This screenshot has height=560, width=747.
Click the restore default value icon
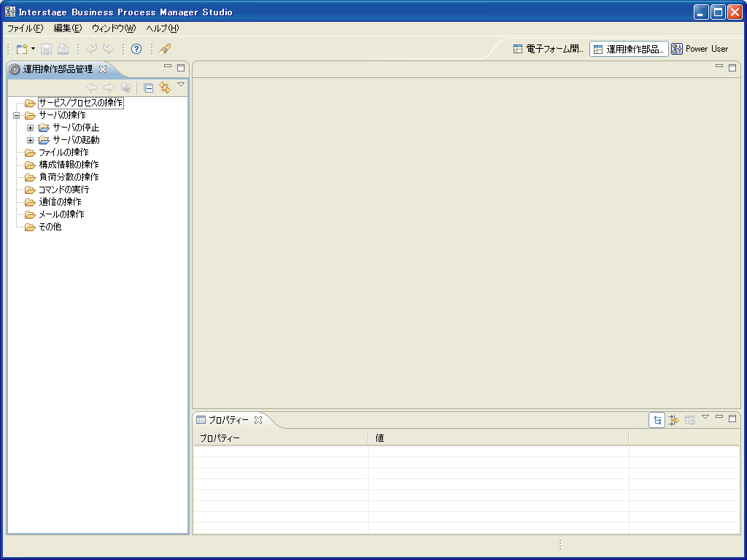pyautogui.click(x=690, y=420)
